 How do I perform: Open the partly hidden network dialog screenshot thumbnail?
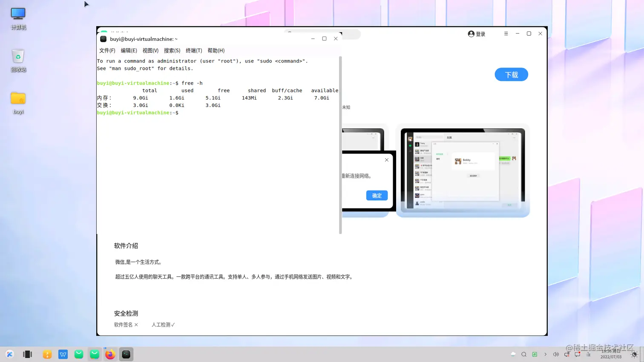[365, 171]
